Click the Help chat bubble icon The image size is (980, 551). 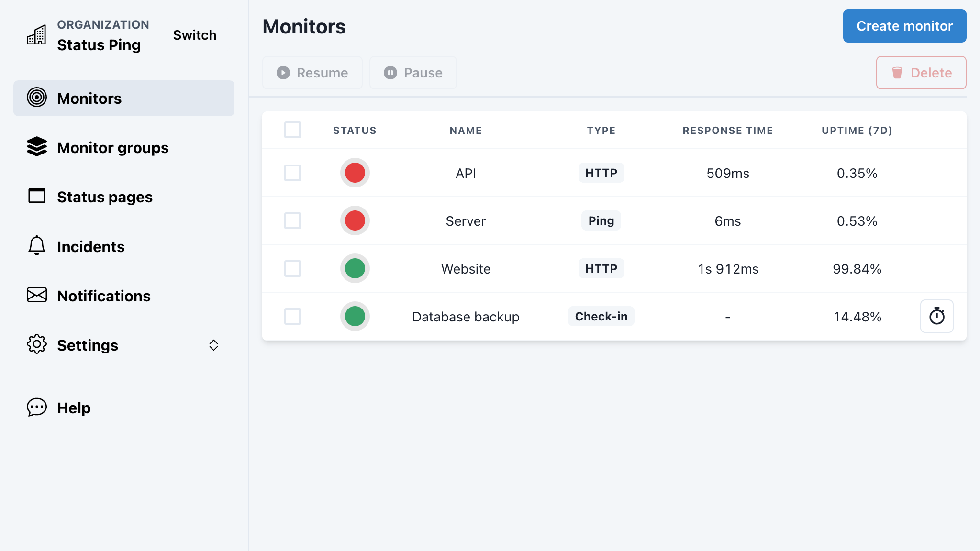coord(37,407)
